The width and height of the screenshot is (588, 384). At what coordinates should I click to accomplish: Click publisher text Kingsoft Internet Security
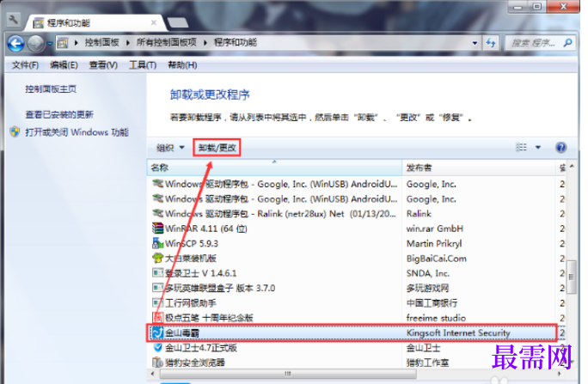458,332
